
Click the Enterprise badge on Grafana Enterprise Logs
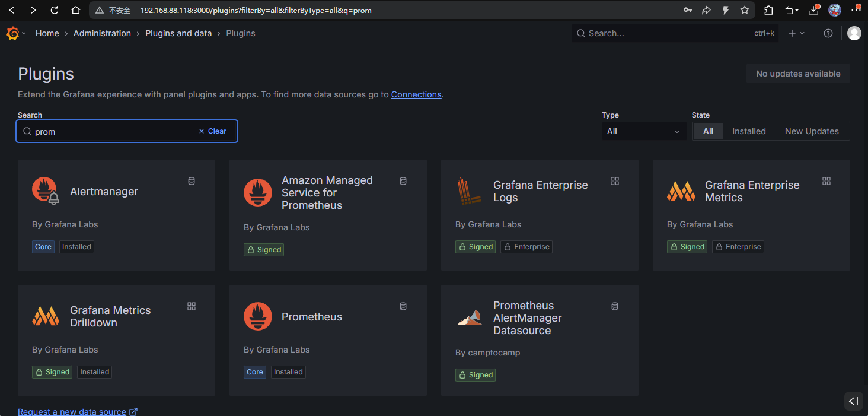tap(526, 247)
